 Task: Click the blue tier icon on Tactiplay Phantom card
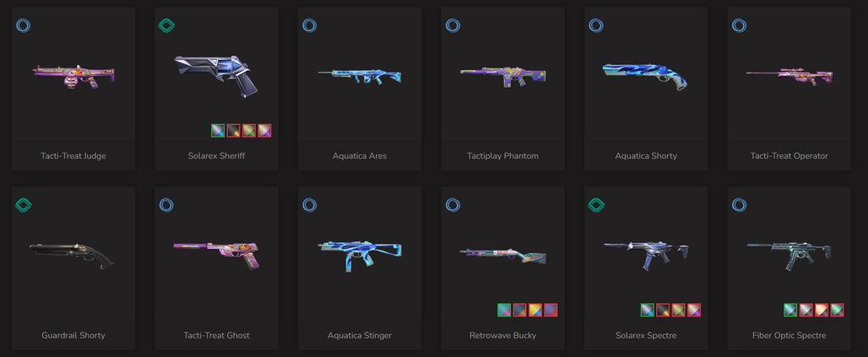pos(453,25)
